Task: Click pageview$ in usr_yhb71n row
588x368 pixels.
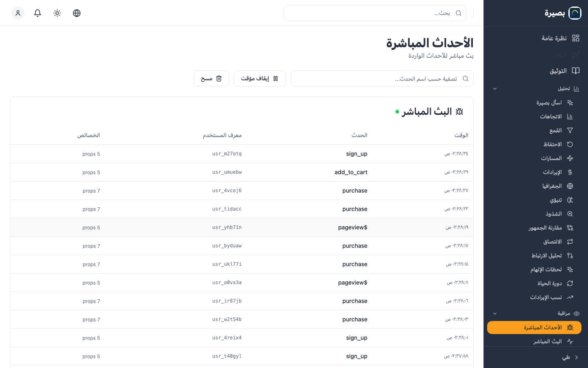Action: [x=353, y=227]
